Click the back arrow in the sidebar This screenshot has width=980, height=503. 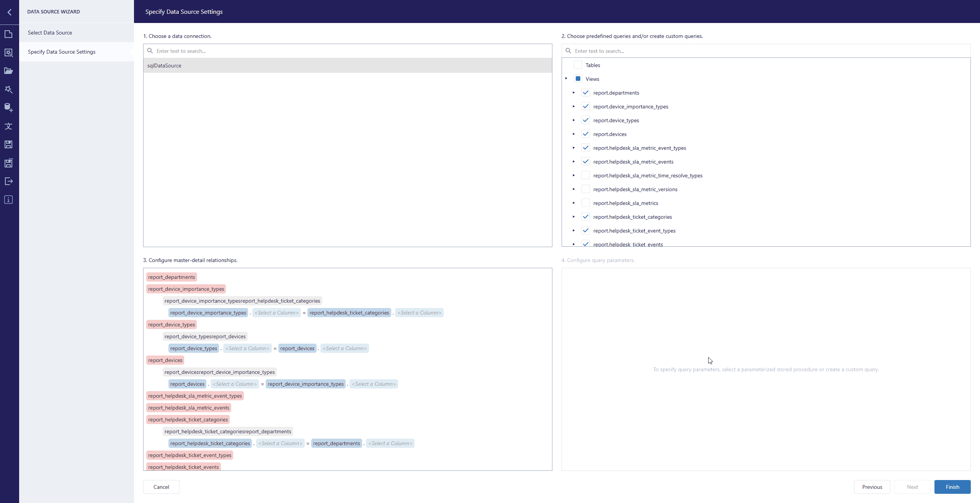(9, 12)
